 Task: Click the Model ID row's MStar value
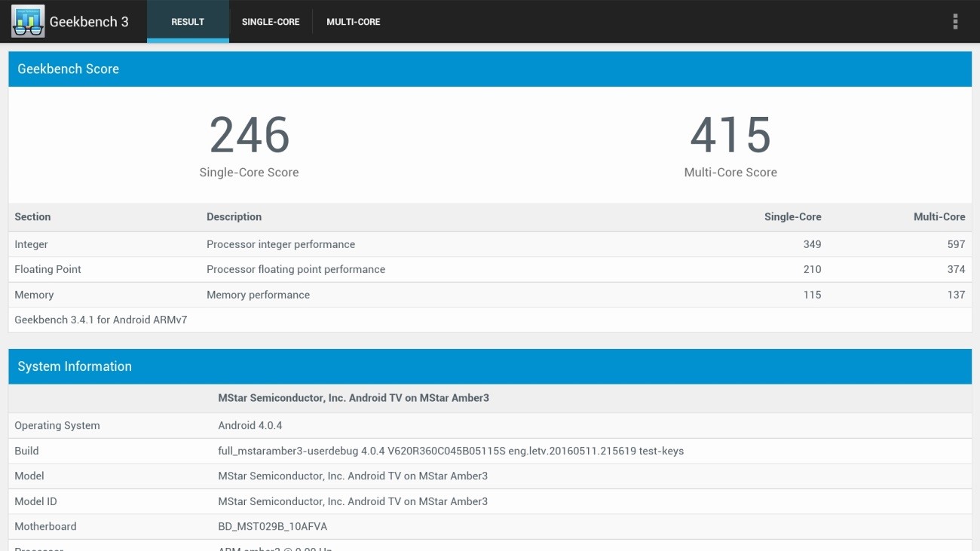click(x=353, y=501)
